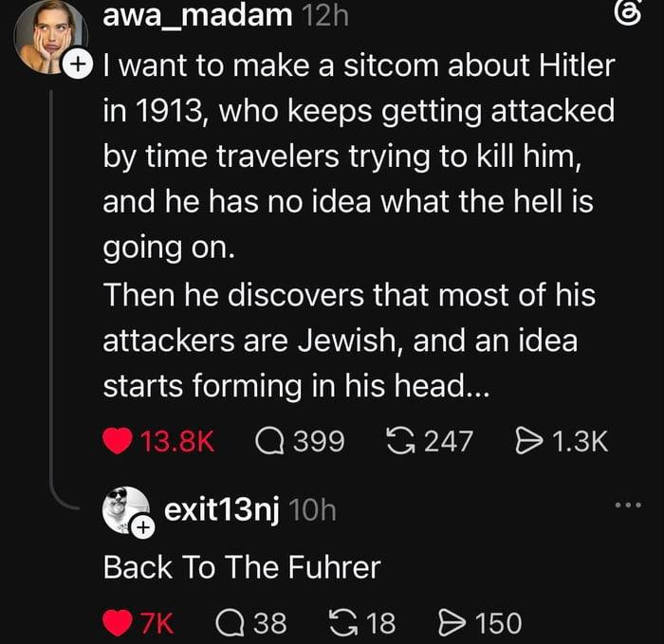The width and height of the screenshot is (664, 644).
Task: Open awa_madam's profile from username
Action: 197,15
